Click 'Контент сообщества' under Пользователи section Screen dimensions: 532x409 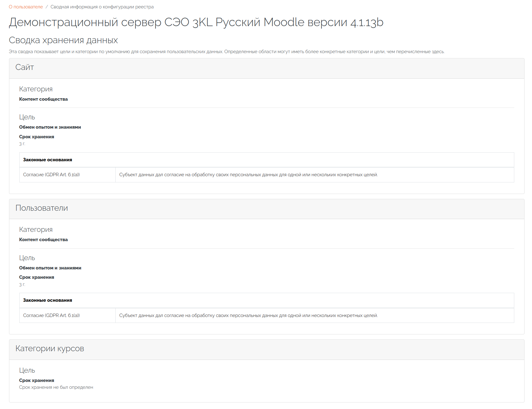pos(44,240)
